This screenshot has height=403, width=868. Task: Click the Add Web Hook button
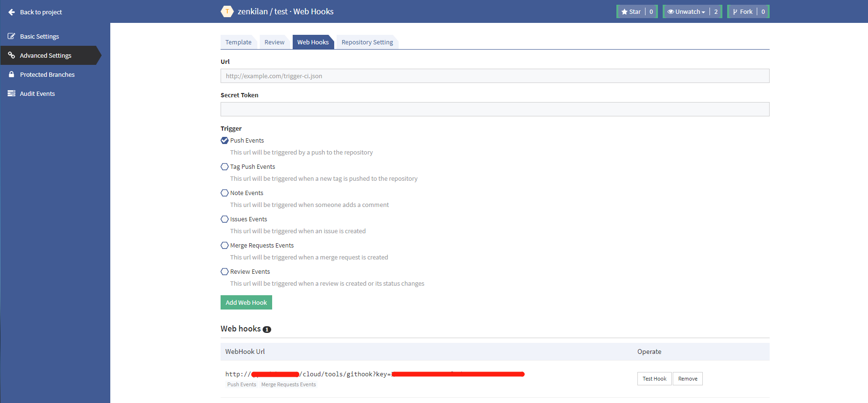pos(246,302)
